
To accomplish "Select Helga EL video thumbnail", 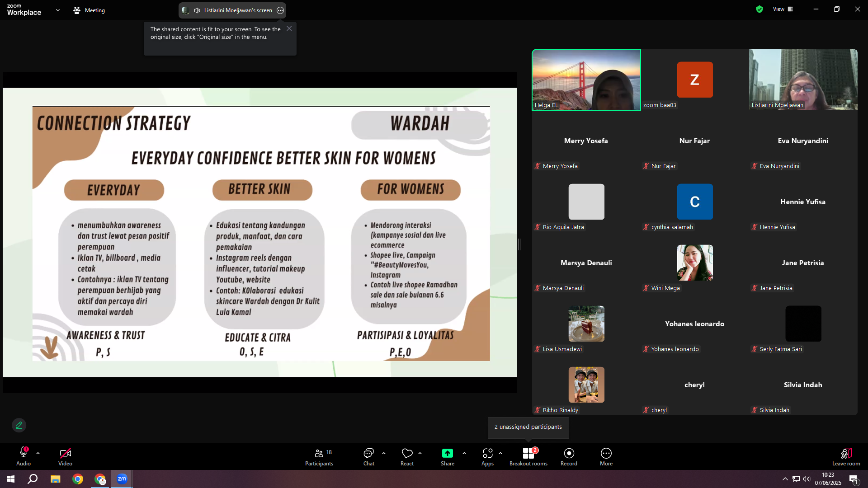I will coord(586,80).
